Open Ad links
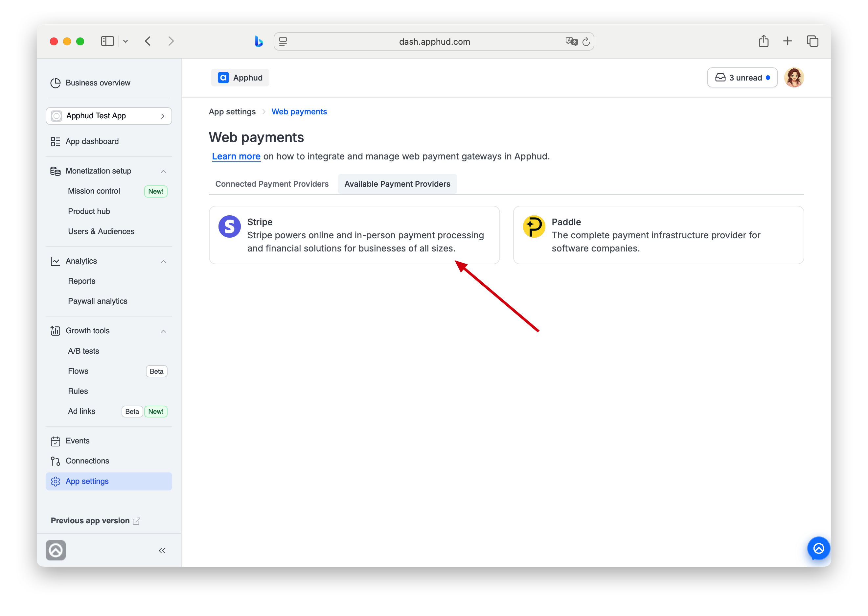Screen dimensions: 868x616 pyautogui.click(x=81, y=411)
